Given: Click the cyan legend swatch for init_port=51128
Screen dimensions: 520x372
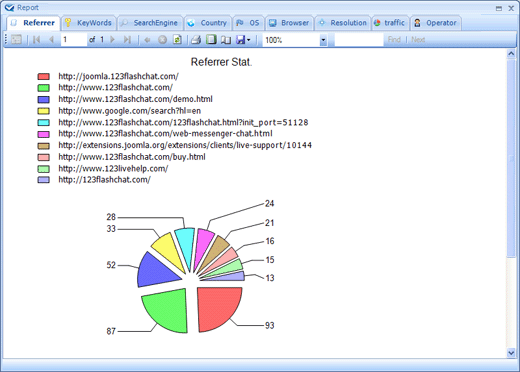Looking at the screenshot, I should 44,123.
